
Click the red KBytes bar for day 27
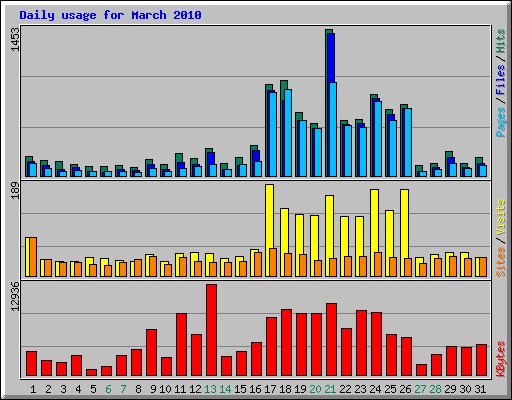(421, 370)
